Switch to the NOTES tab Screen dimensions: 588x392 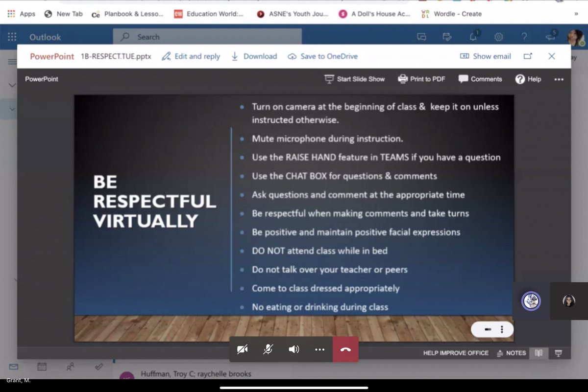pyautogui.click(x=515, y=353)
